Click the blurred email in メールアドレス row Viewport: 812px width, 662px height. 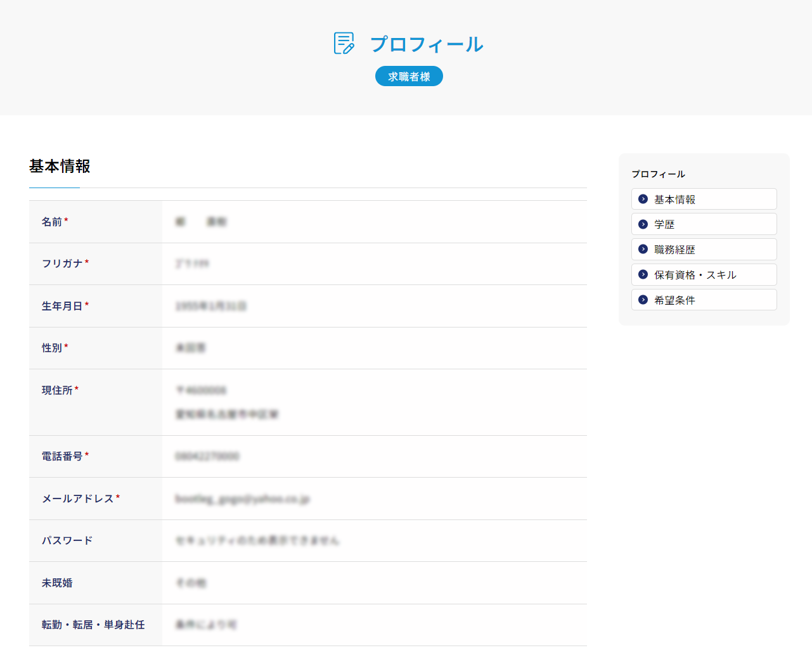[242, 499]
